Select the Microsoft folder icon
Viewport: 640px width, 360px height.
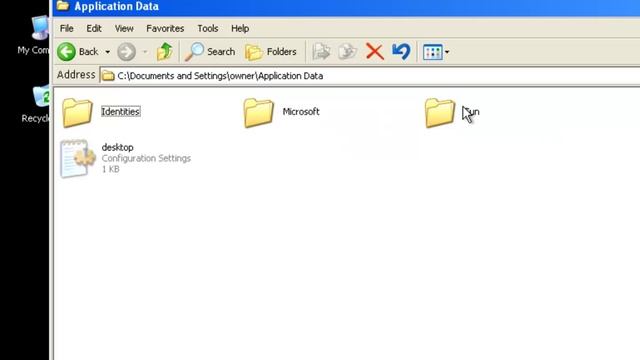tap(259, 113)
